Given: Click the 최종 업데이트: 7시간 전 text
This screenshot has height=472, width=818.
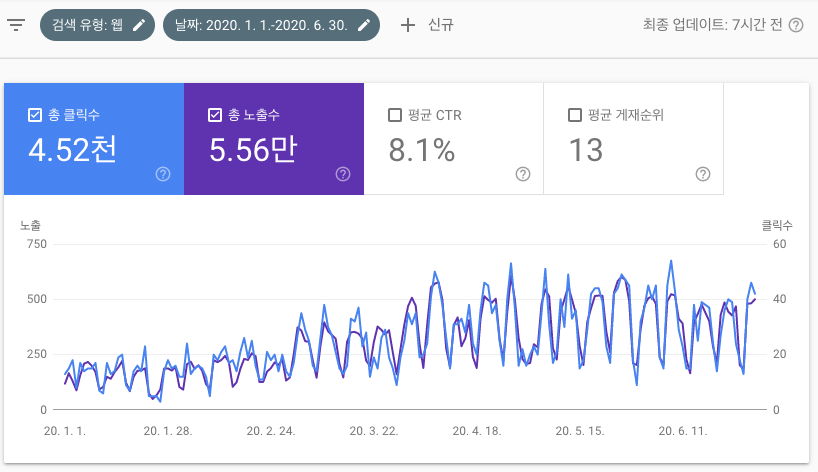Looking at the screenshot, I should 714,25.
